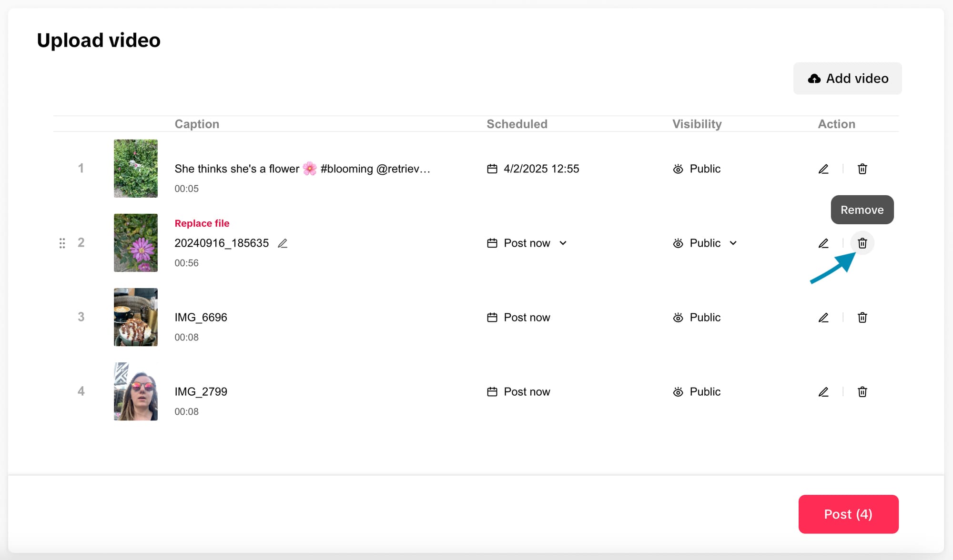Click calendar icon in IMG_2799 row
The image size is (953, 560).
point(492,392)
